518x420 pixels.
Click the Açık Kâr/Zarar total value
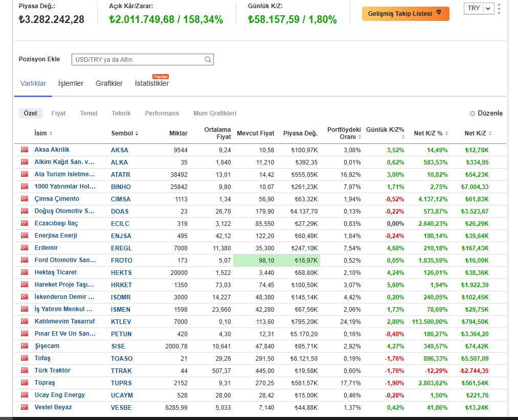(166, 19)
